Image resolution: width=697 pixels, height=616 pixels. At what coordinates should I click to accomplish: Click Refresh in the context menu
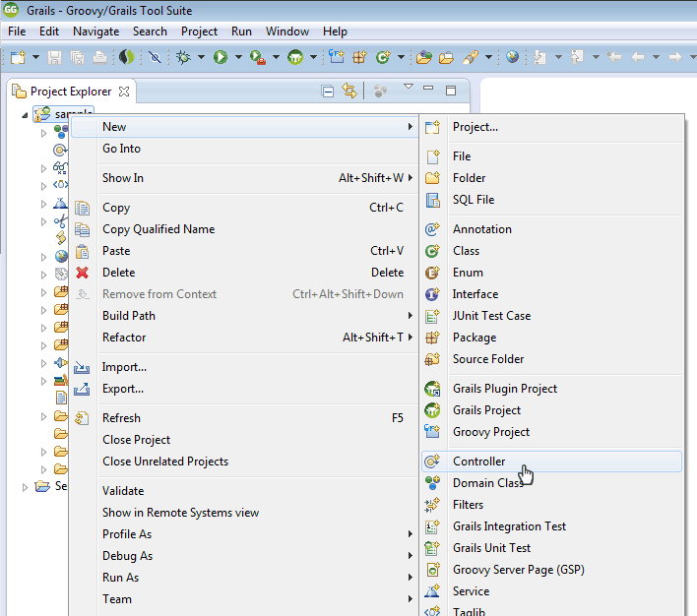tap(244, 418)
